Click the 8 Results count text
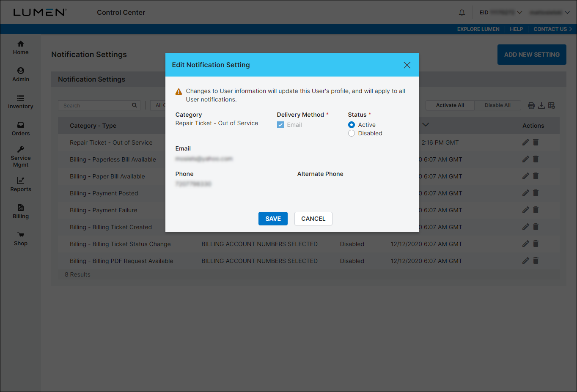Viewport: 577px width, 392px height. (77, 274)
